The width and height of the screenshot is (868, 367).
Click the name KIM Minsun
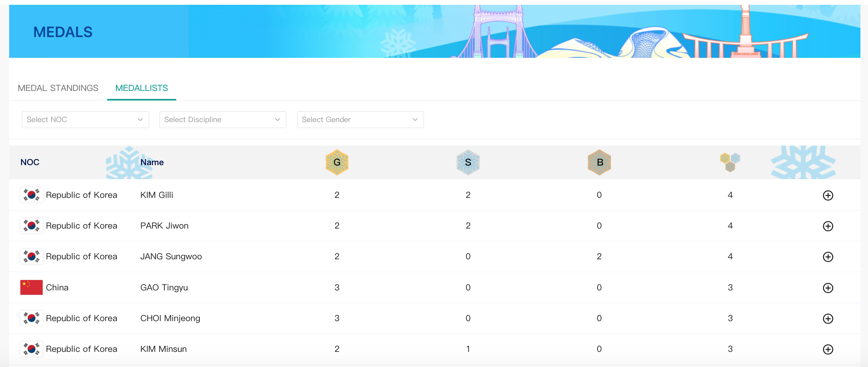(x=164, y=349)
